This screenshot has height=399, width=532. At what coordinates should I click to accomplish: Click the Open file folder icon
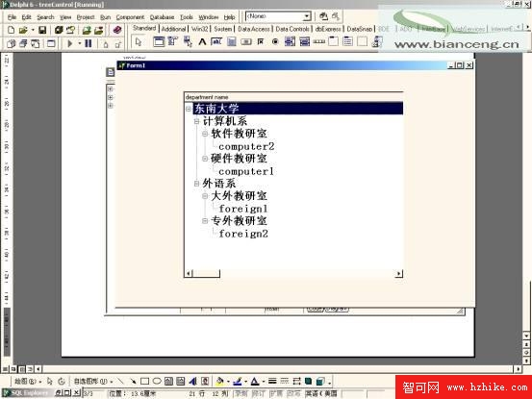(23, 30)
